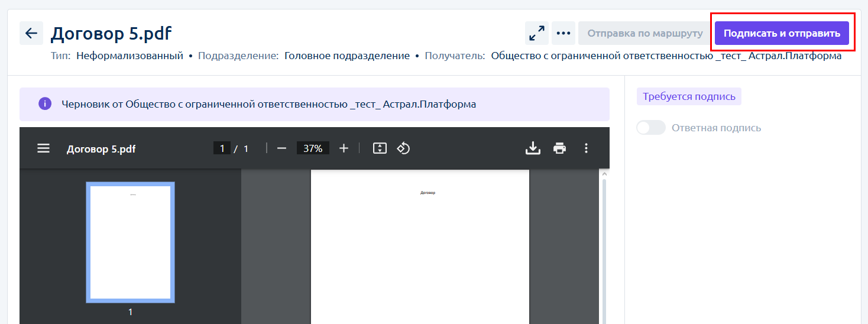Go back using the left arrow button
Image resolution: width=868 pixels, height=324 pixels.
[31, 33]
